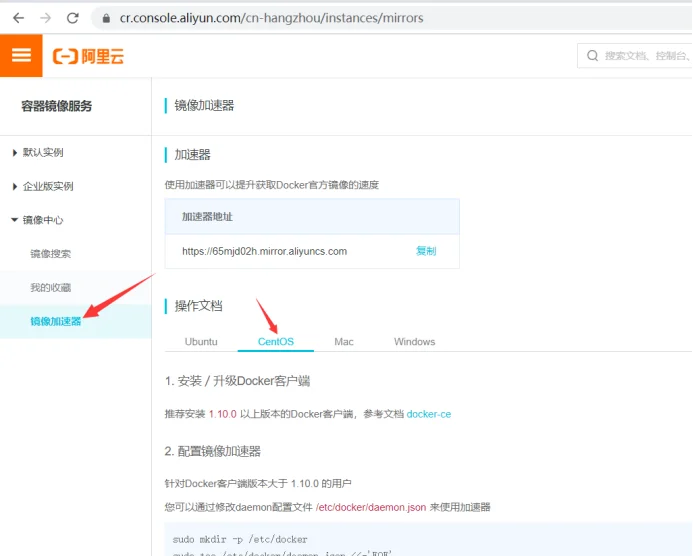Image resolution: width=693 pixels, height=556 pixels.
Task: Copy accelerator address with 复制
Action: pos(426,251)
